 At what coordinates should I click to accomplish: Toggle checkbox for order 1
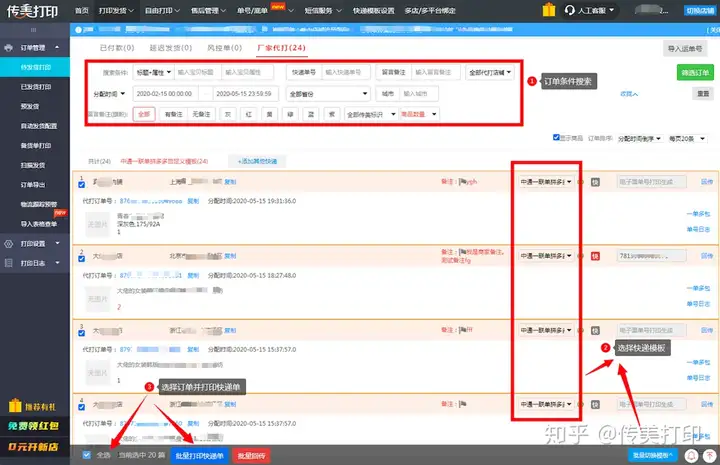[81, 185]
